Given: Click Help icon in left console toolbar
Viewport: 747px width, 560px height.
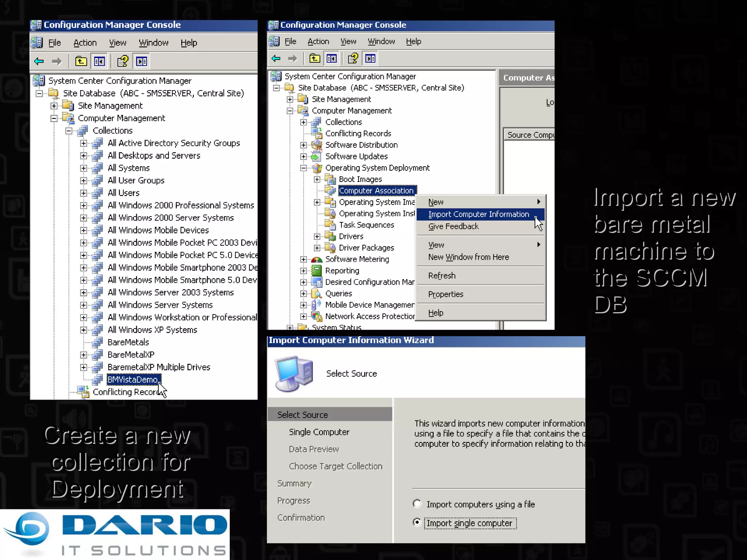Looking at the screenshot, I should tap(123, 61).
